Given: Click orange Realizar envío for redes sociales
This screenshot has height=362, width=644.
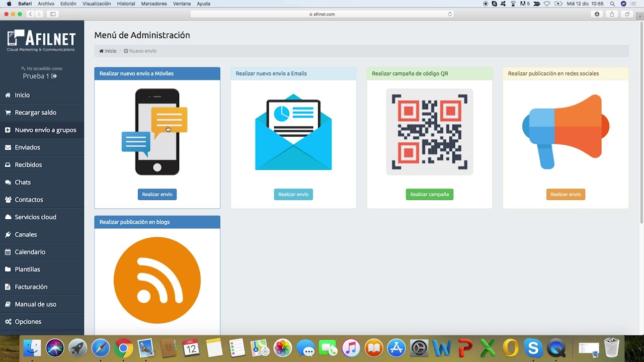Looking at the screenshot, I should point(566,195).
